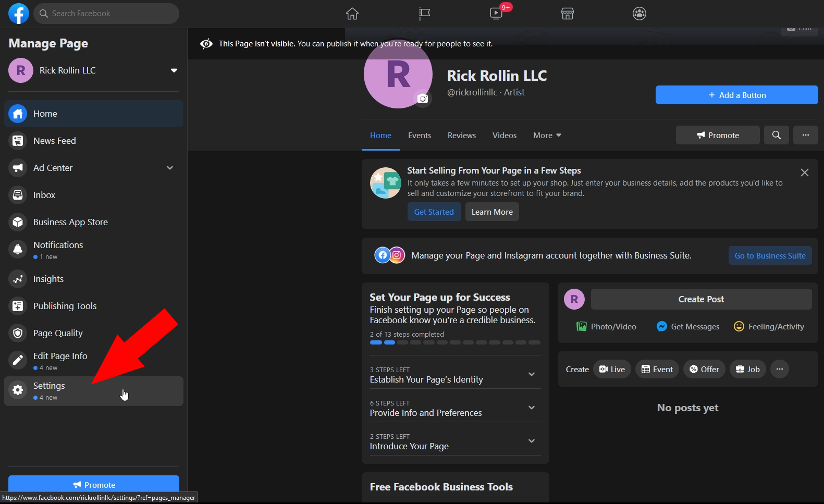Open Settings in the sidebar menu

click(x=94, y=391)
